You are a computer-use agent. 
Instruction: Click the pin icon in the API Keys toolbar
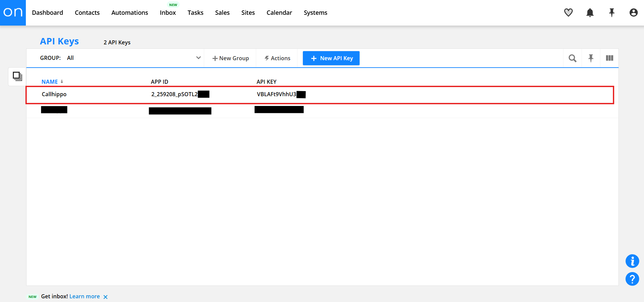tap(591, 58)
